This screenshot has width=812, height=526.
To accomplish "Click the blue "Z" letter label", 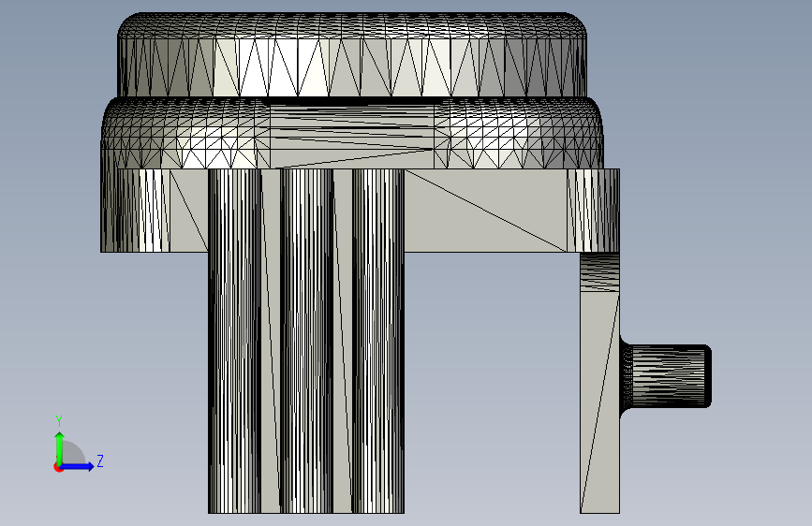I will pyautogui.click(x=100, y=460).
